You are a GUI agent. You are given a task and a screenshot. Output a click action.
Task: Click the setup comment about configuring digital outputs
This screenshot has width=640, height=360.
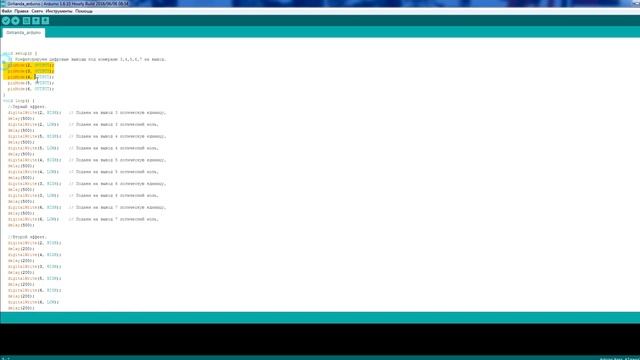point(87,59)
